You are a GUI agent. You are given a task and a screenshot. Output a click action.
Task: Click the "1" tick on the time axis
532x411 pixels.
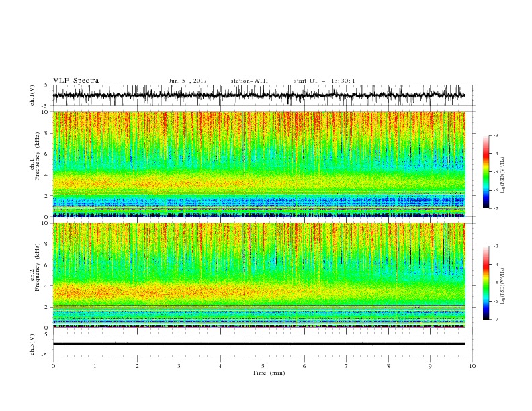pos(95,366)
